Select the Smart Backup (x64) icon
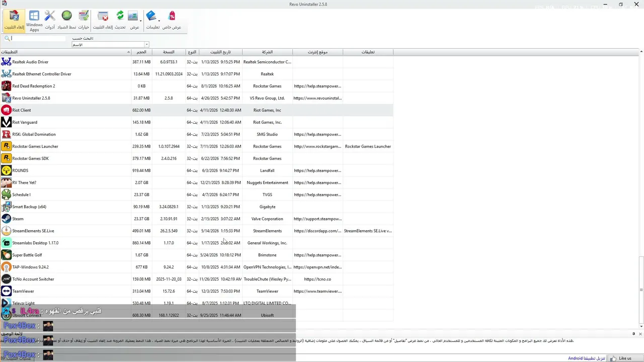Screen dimensions: 644x362 [6, 207]
